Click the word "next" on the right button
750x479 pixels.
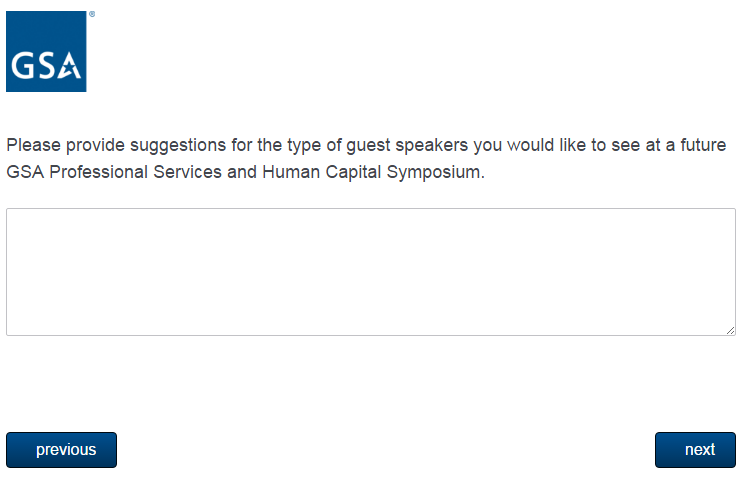[x=700, y=450]
